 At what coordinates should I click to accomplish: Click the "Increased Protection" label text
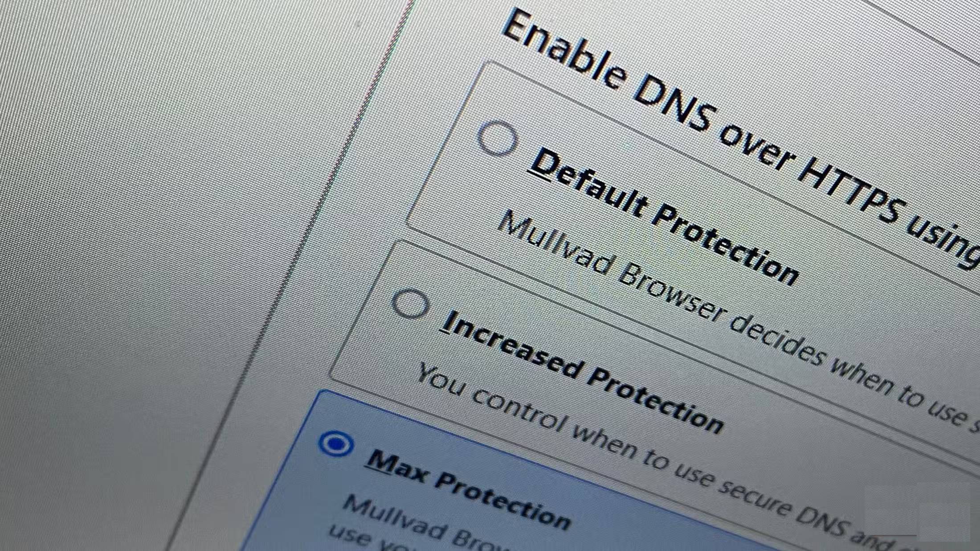coord(581,372)
